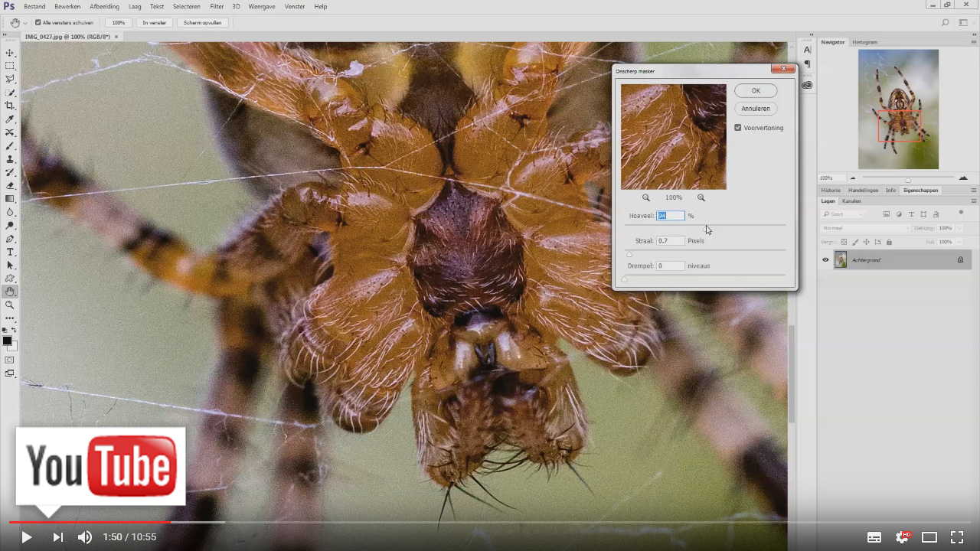Screen dimensions: 980x551
Task: Switch to the Kanalen tab
Action: 851,201
